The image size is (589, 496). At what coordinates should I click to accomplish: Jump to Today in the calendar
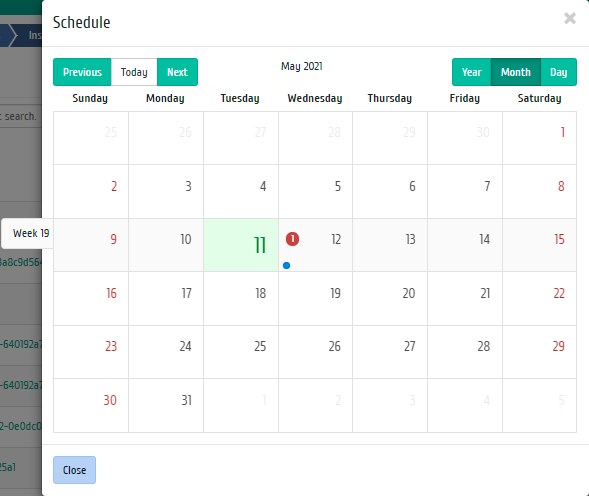[134, 72]
